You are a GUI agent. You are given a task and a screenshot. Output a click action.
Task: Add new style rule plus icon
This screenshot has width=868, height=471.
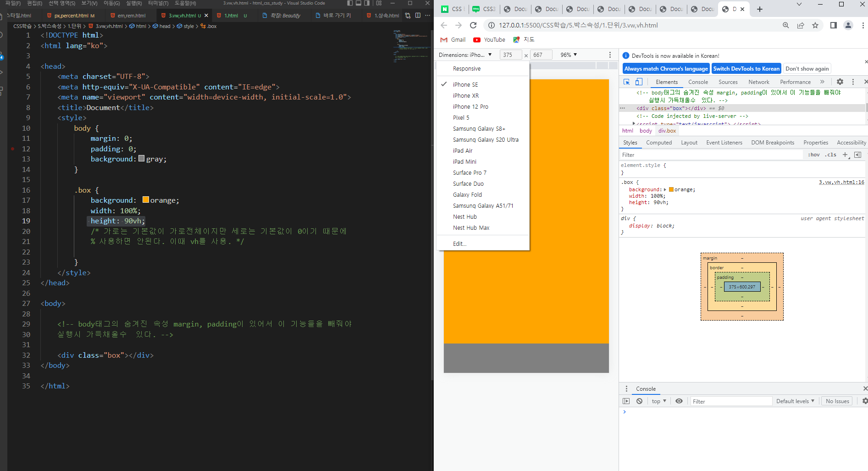pyautogui.click(x=846, y=155)
